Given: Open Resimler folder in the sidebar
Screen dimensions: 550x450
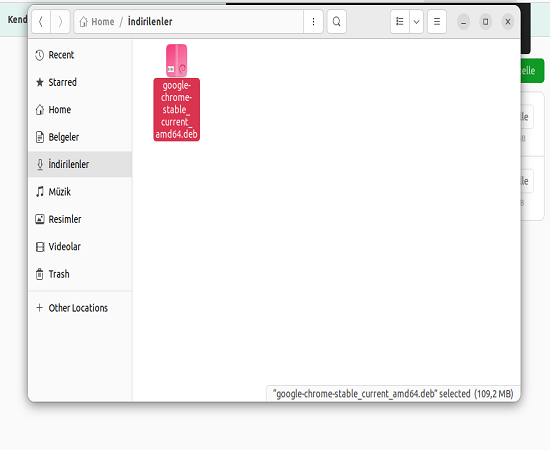Looking at the screenshot, I should [80, 219].
